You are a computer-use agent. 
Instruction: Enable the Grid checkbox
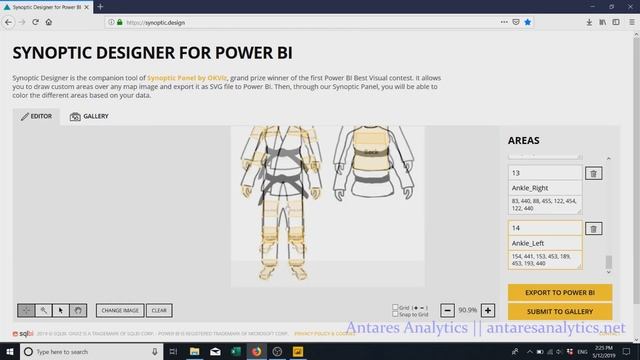[x=395, y=307]
